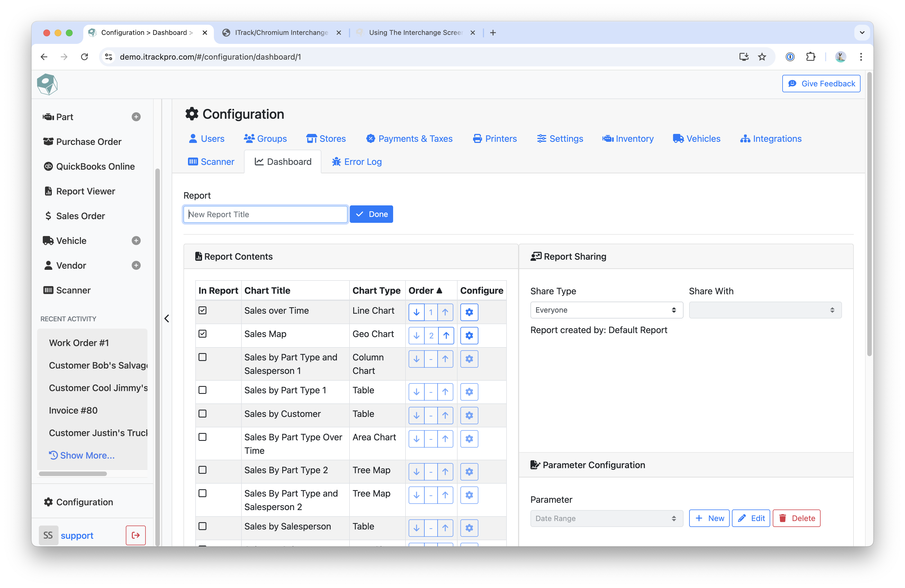Bookmark page with the star icon
The image size is (905, 588).
[x=762, y=57]
